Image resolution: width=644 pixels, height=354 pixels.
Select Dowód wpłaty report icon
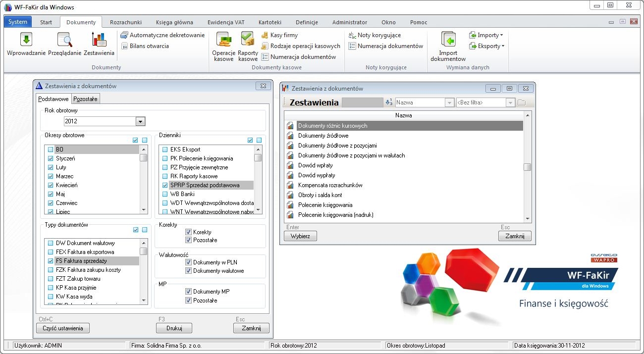pos(290,165)
